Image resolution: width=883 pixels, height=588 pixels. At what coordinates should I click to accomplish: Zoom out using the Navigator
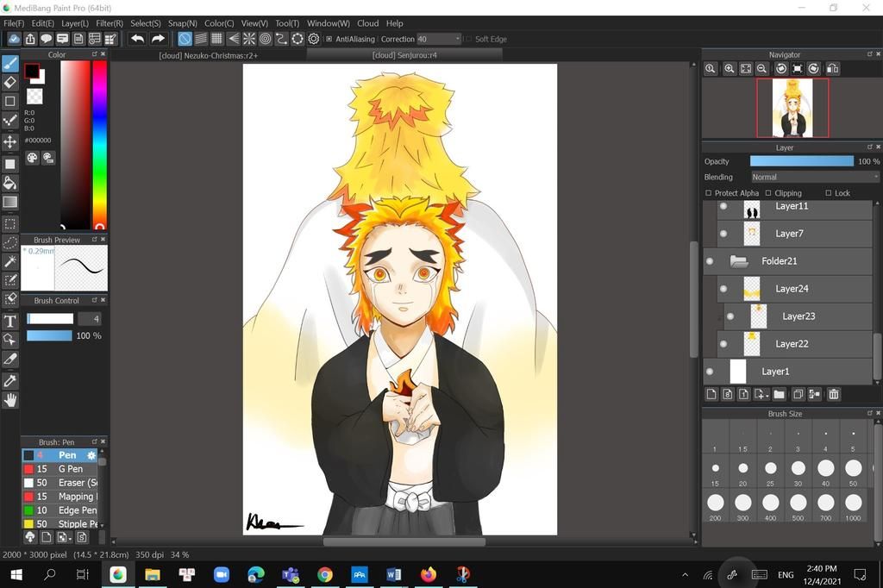tap(762, 69)
